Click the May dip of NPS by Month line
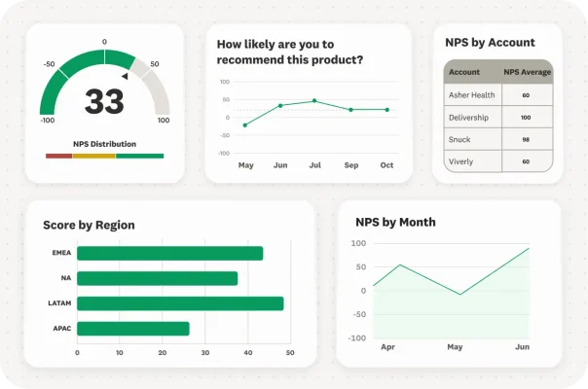The width and height of the screenshot is (588, 389). 460,295
